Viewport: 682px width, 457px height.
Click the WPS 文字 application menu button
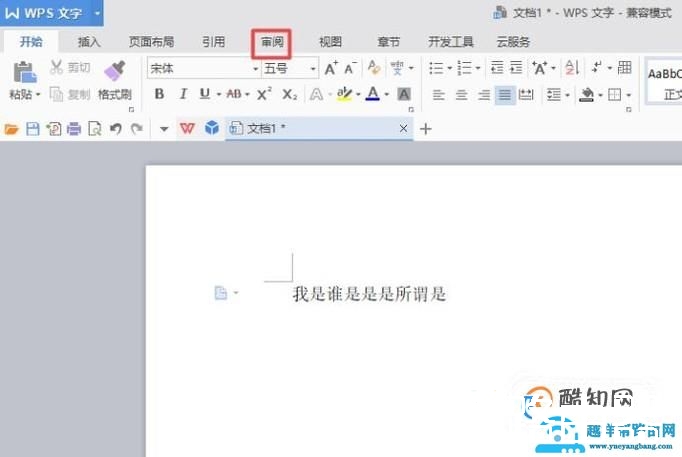(x=52, y=13)
